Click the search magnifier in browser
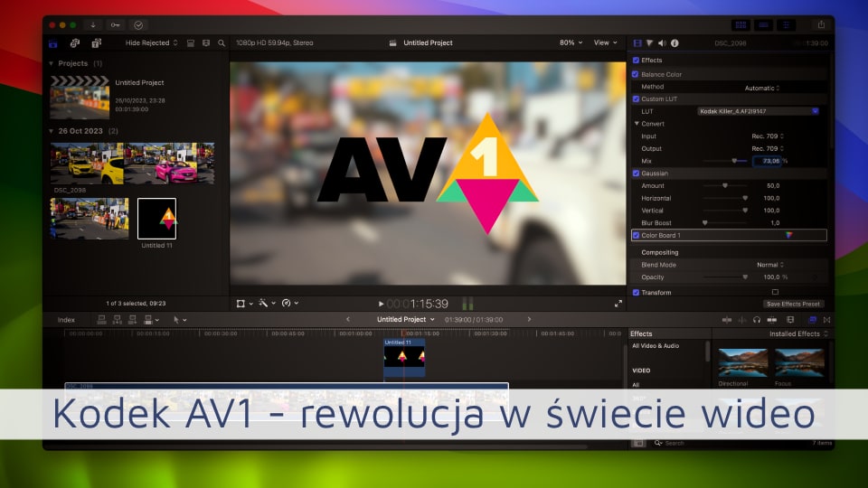 (x=222, y=42)
